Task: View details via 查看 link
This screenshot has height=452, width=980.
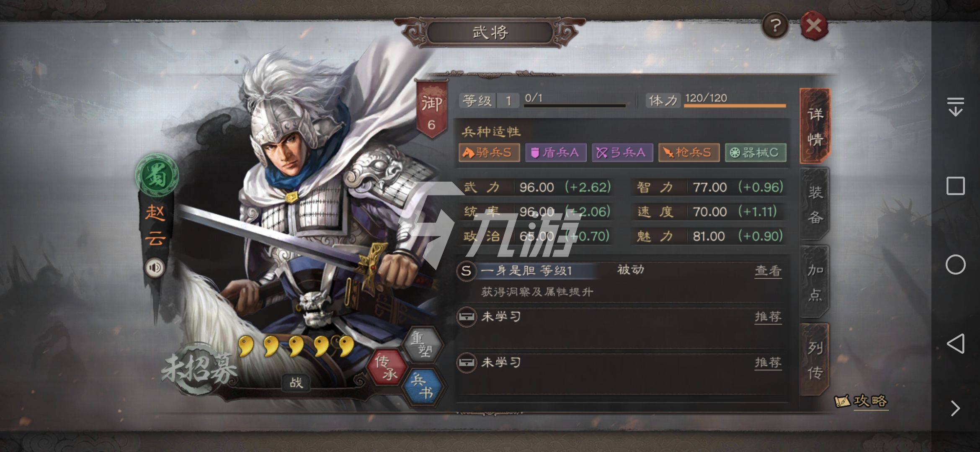Action: coord(768,271)
